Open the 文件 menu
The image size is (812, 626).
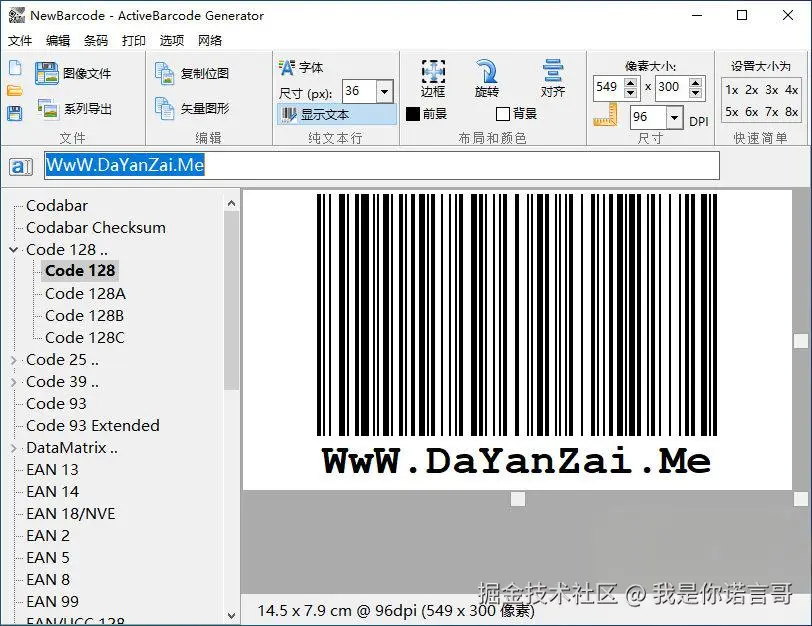[x=20, y=40]
